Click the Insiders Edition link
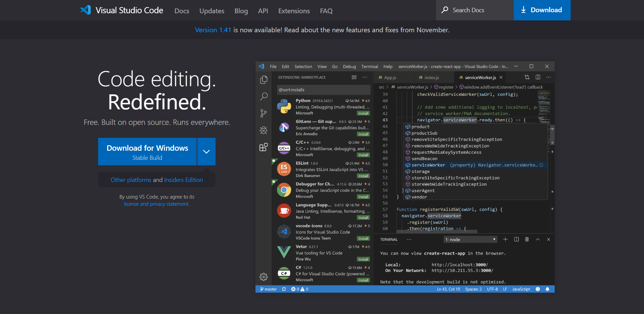This screenshot has width=644, height=314. point(183,180)
